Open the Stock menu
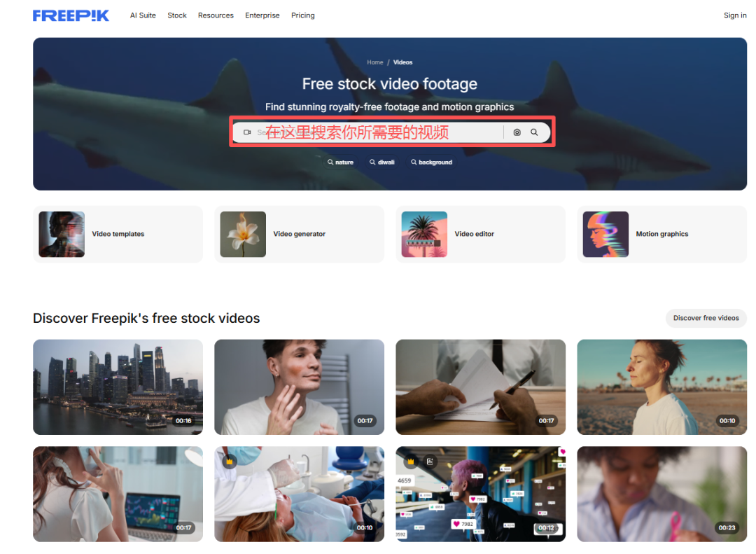 177,15
